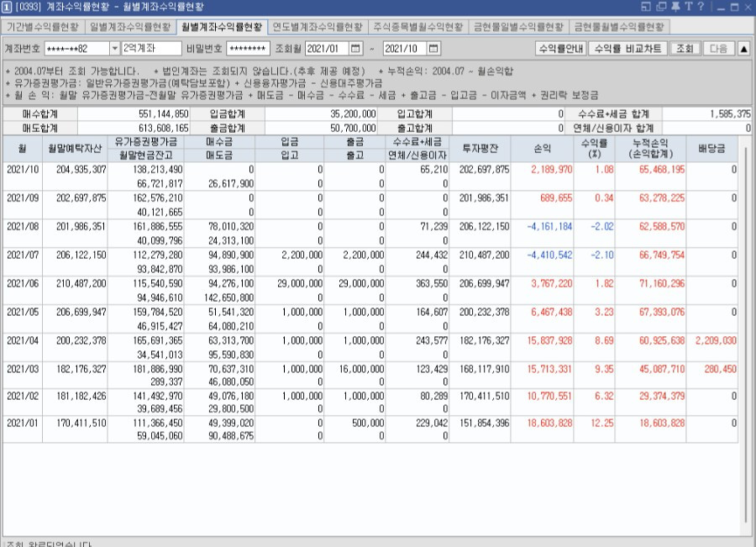The height and width of the screenshot is (547, 756).
Task: Open calendar for start month 2021/01
Action: tap(356, 48)
